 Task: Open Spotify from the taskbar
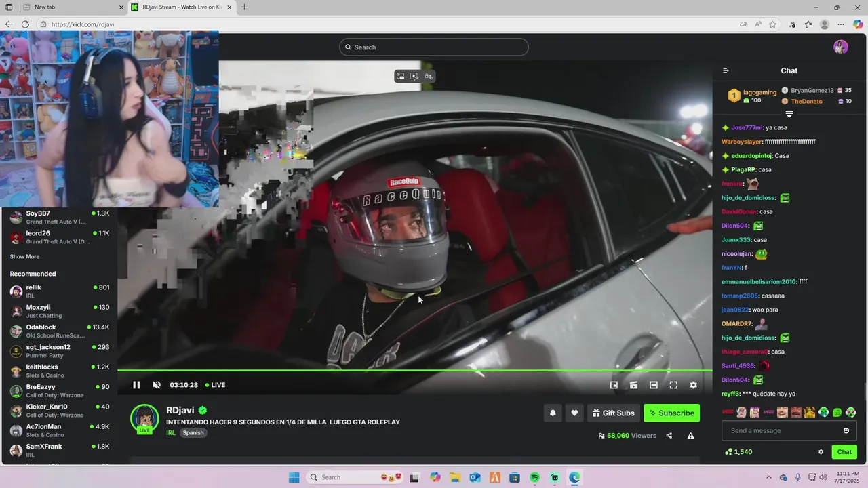point(534,477)
